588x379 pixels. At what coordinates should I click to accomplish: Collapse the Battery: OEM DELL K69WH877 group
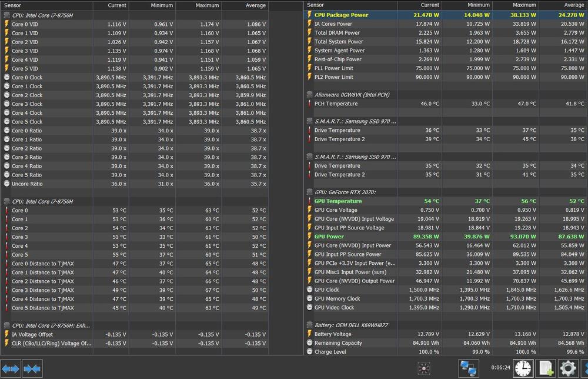[309, 325]
